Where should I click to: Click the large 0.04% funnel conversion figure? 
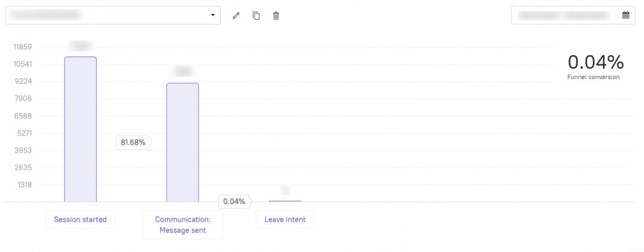coord(596,63)
